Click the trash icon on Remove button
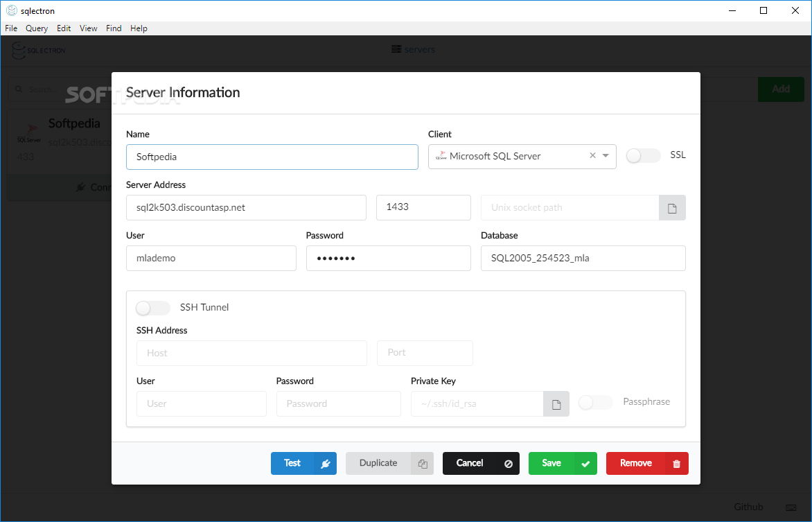812x522 pixels. (676, 464)
